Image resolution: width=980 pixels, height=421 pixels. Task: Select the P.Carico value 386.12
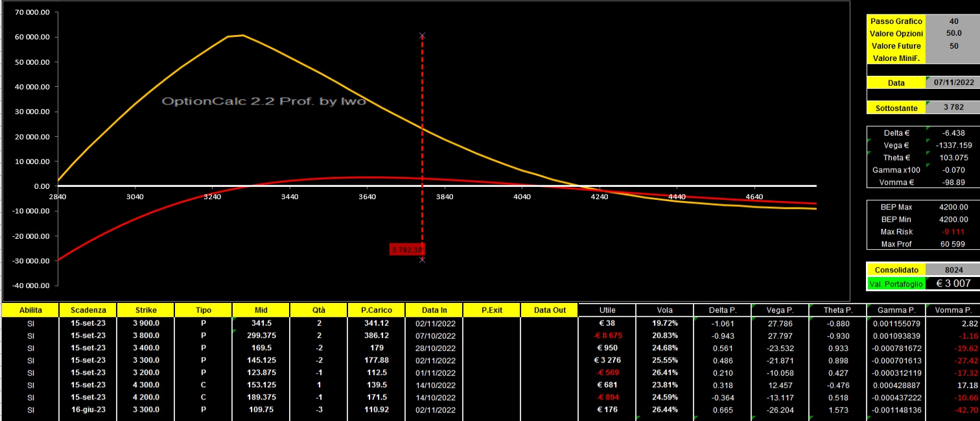coord(376,335)
